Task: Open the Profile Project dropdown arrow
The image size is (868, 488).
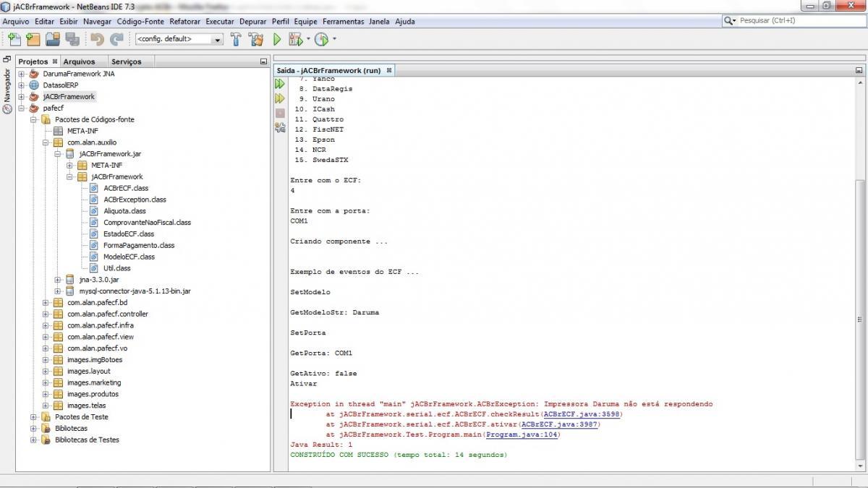Action: (334, 39)
